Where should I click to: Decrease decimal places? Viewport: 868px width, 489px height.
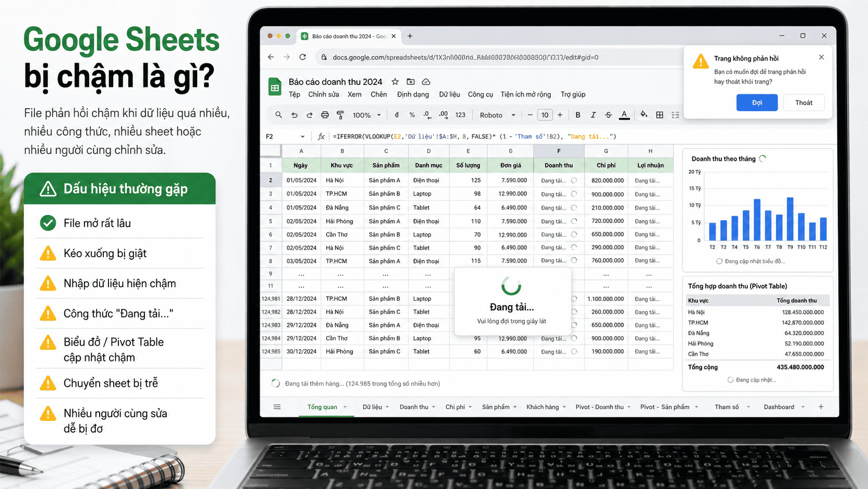427,115
